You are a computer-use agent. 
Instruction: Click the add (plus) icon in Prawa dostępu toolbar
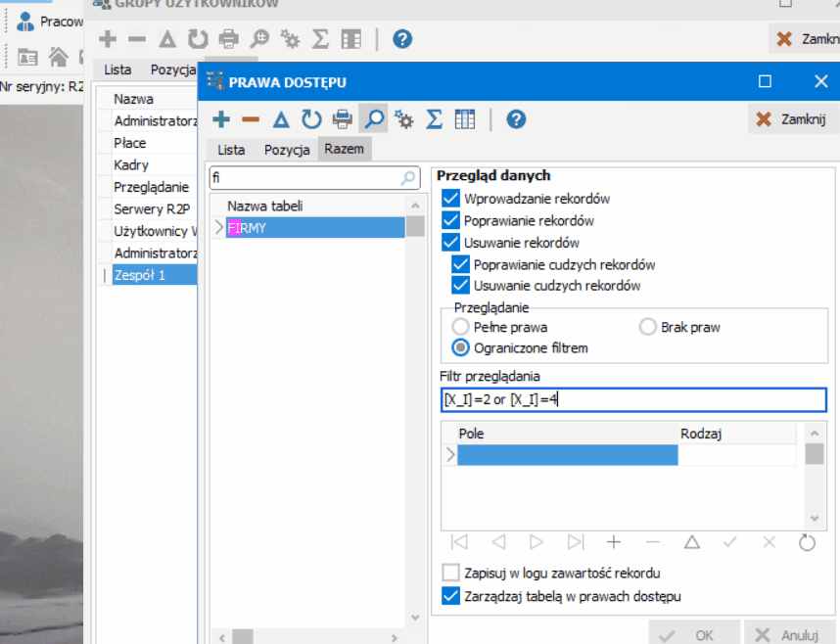click(221, 119)
